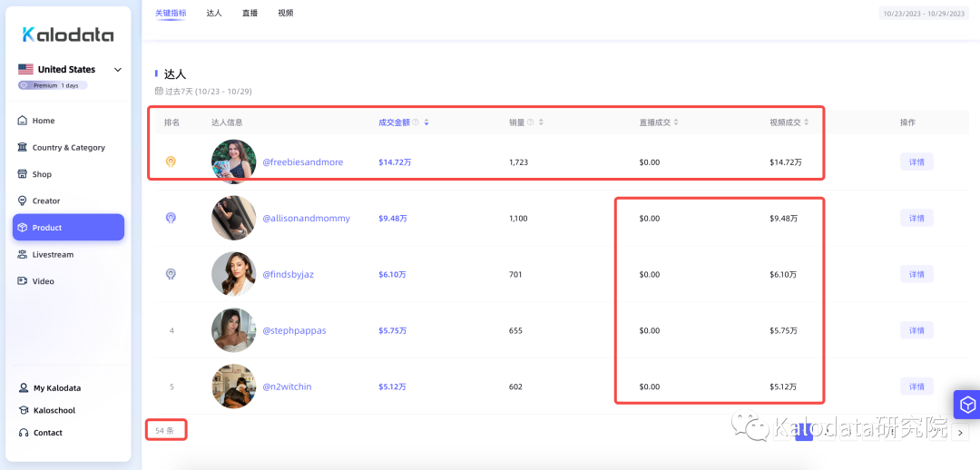980x470 pixels.
Task: Open Contact via the headset icon
Action: tap(24, 433)
